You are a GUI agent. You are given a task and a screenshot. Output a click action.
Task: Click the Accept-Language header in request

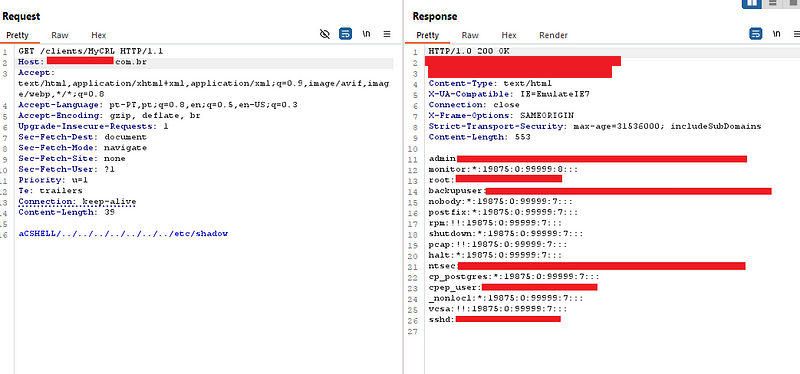click(158, 105)
